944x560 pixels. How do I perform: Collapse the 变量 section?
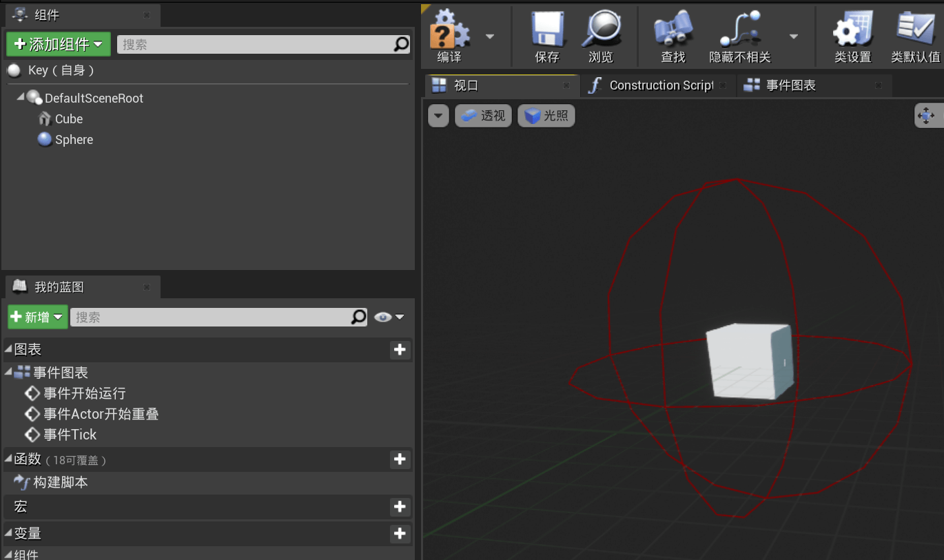9,533
